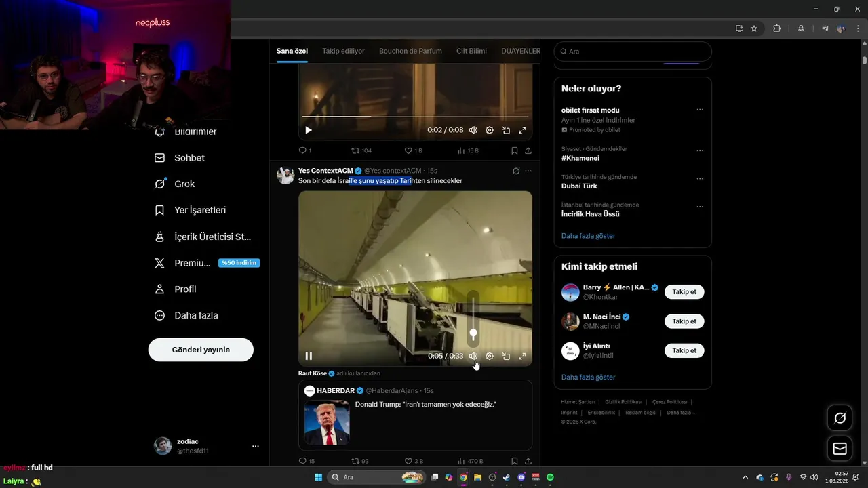Open Sohbet in the sidebar
This screenshot has height=488, width=868.
pos(180,157)
